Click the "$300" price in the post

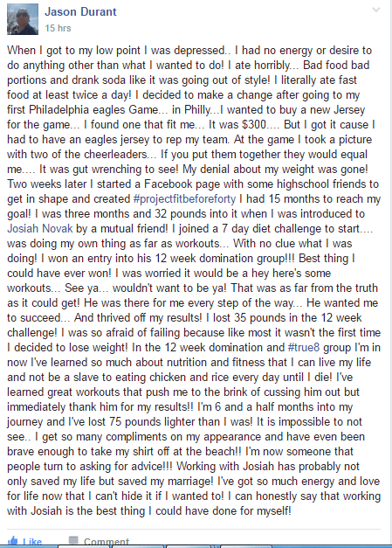pos(254,125)
